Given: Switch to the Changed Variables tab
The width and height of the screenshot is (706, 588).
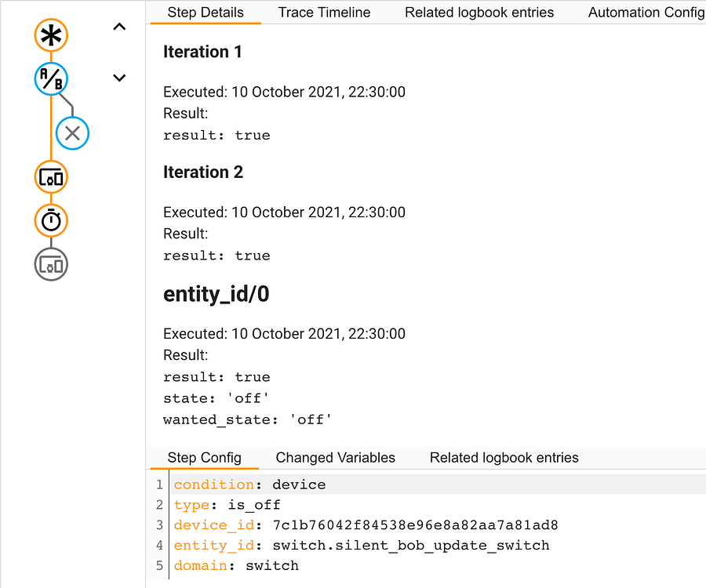Looking at the screenshot, I should pos(336,458).
